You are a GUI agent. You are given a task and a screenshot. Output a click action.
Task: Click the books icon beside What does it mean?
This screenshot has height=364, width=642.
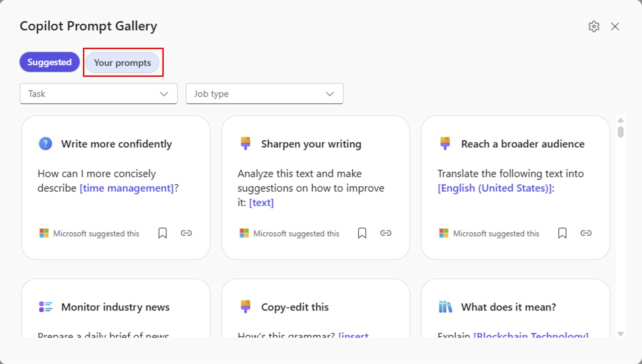[x=445, y=307]
